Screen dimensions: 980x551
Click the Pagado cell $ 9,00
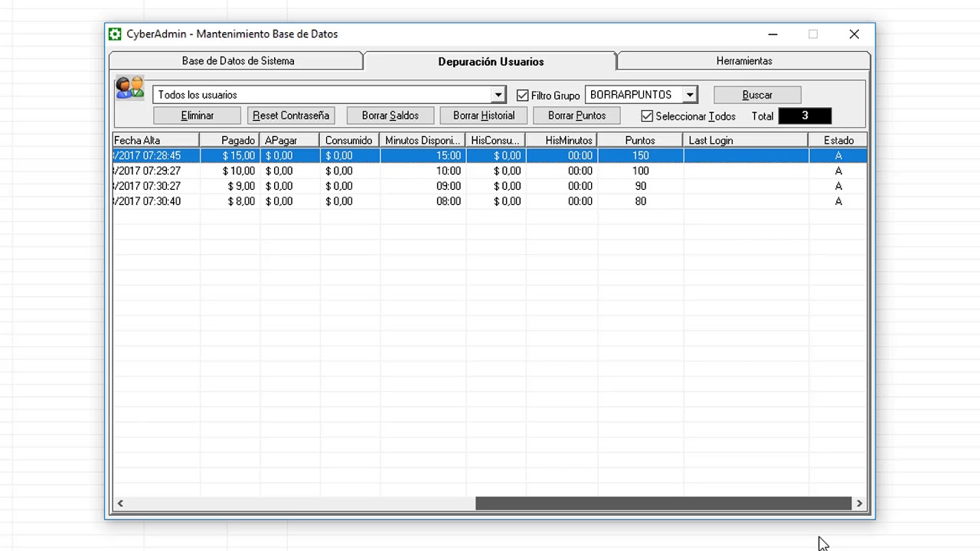[x=230, y=187]
